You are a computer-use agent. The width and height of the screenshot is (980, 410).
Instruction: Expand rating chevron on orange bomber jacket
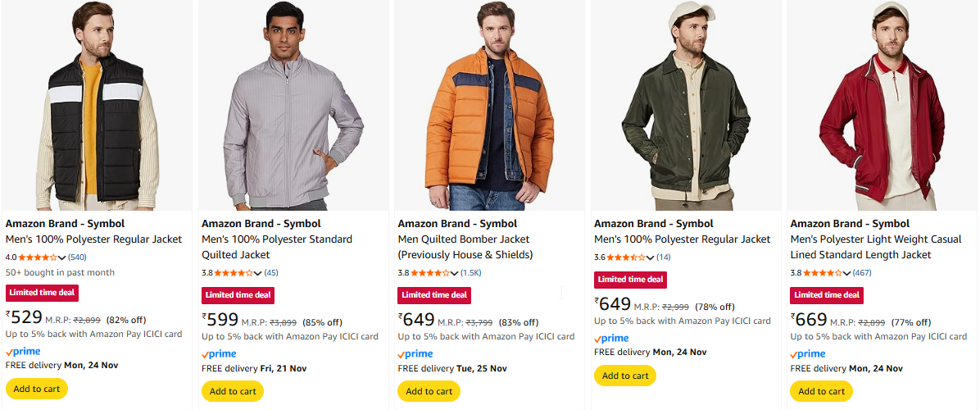coord(455,273)
